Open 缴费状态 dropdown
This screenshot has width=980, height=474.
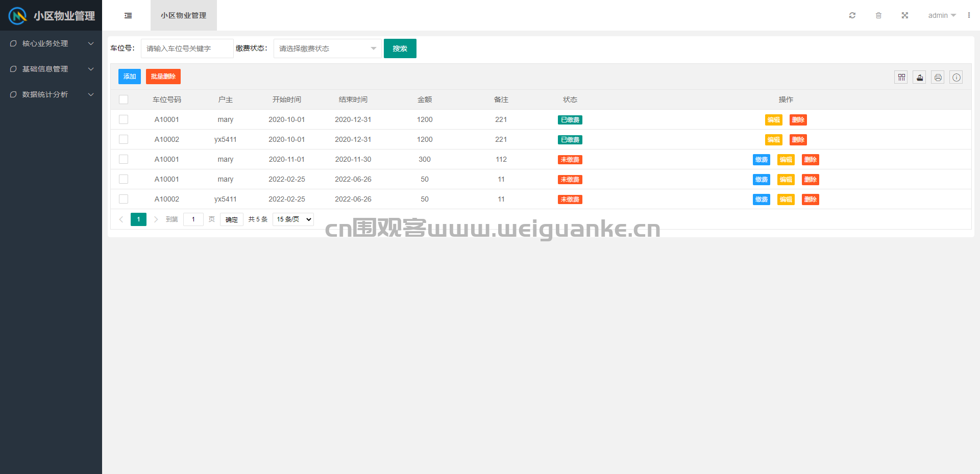point(328,48)
